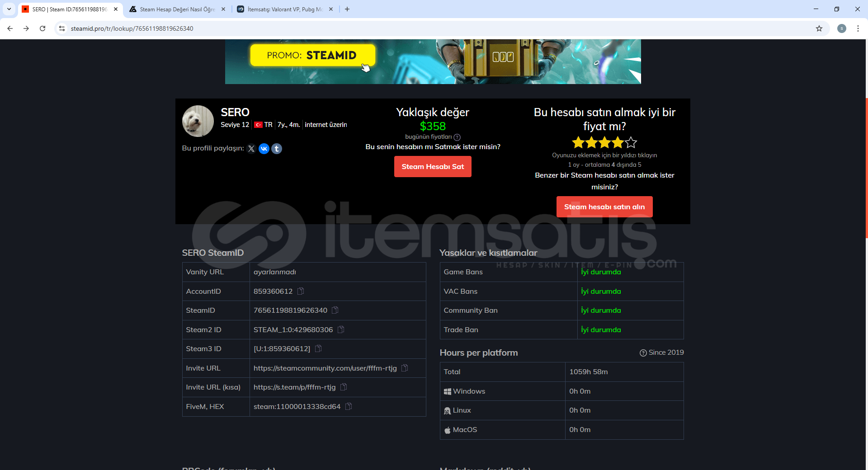Rate the account with the second star
This screenshot has height=470, width=868.
[591, 143]
